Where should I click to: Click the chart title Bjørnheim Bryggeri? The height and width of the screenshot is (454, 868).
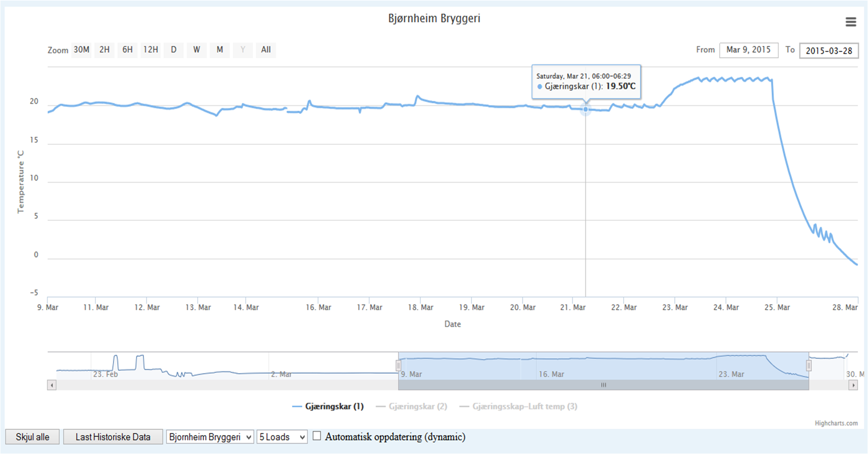[x=434, y=18]
